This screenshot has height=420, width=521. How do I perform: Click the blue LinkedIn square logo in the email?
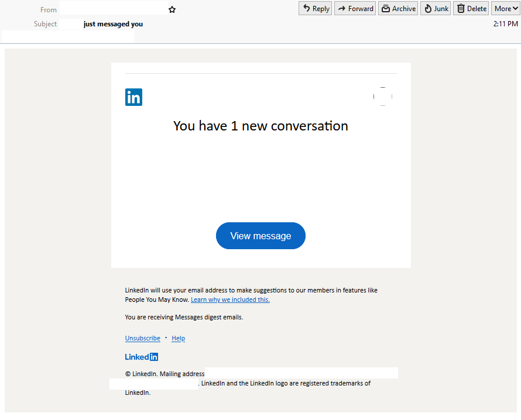point(133,97)
